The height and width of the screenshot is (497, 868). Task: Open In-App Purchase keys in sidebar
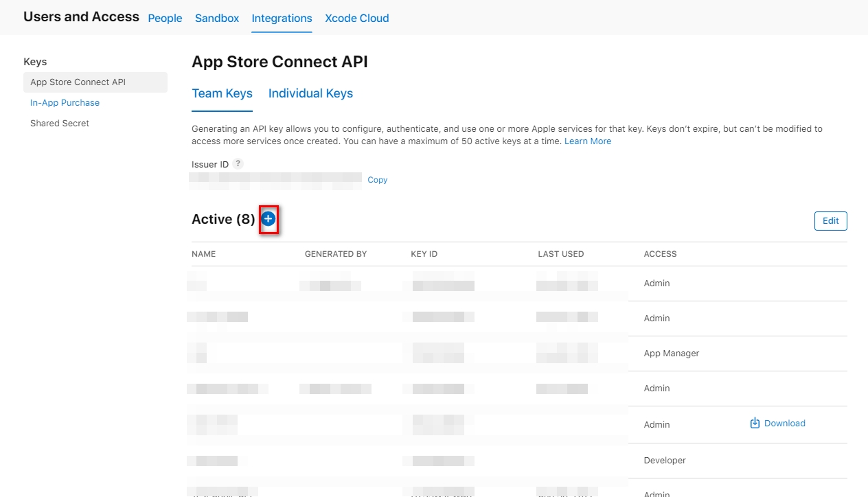[65, 103]
